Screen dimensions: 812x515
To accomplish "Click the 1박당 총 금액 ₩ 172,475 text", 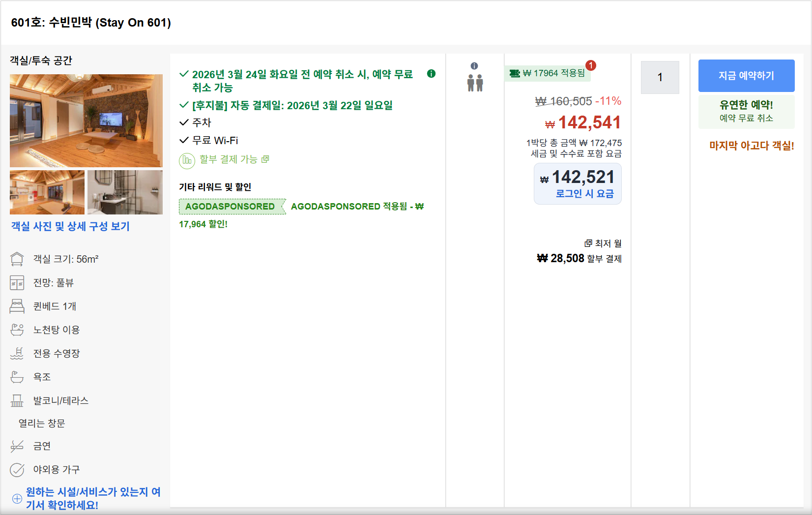I will (x=574, y=143).
